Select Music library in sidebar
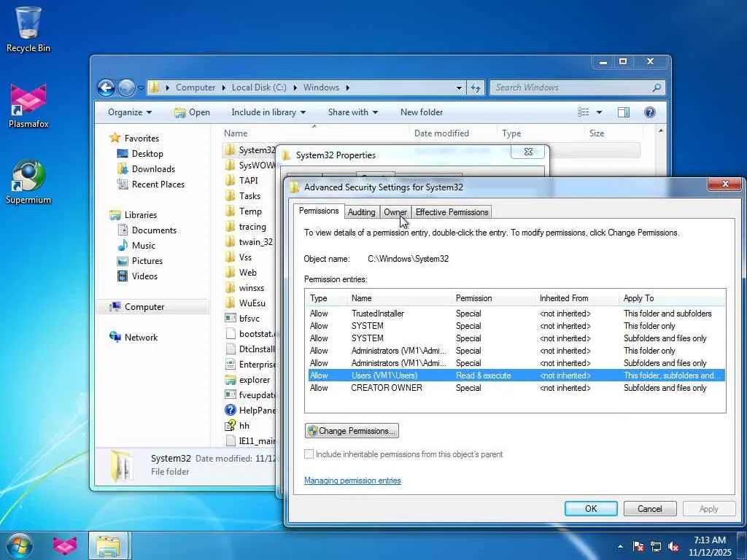 (x=143, y=246)
